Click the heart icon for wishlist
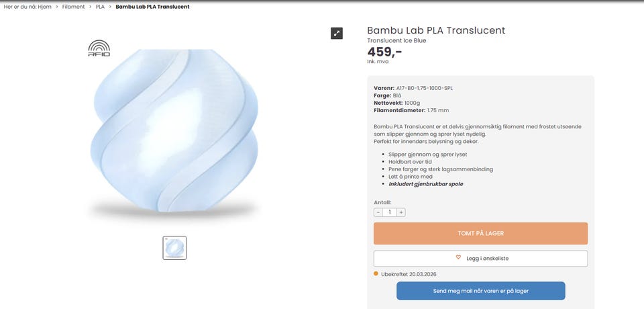 click(x=459, y=258)
